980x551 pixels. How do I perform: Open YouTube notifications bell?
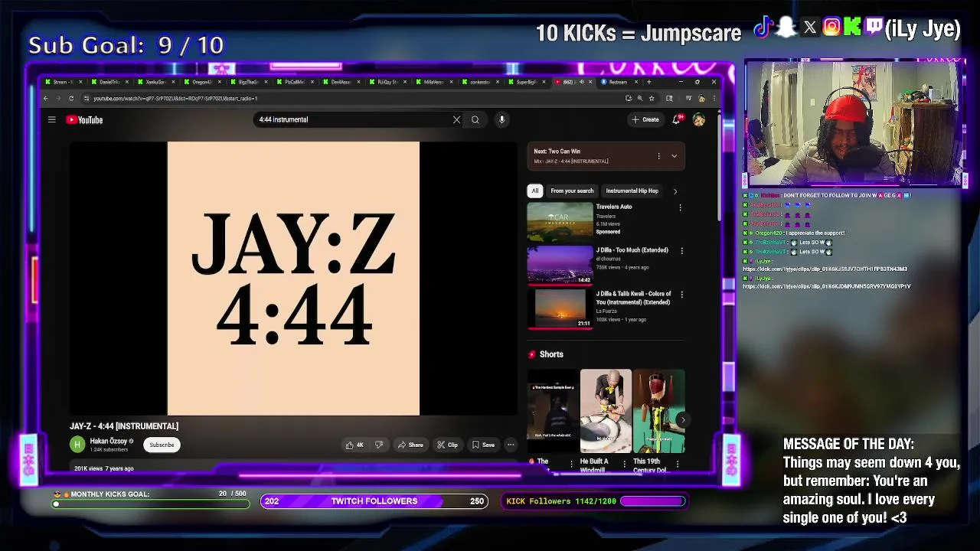(x=676, y=119)
